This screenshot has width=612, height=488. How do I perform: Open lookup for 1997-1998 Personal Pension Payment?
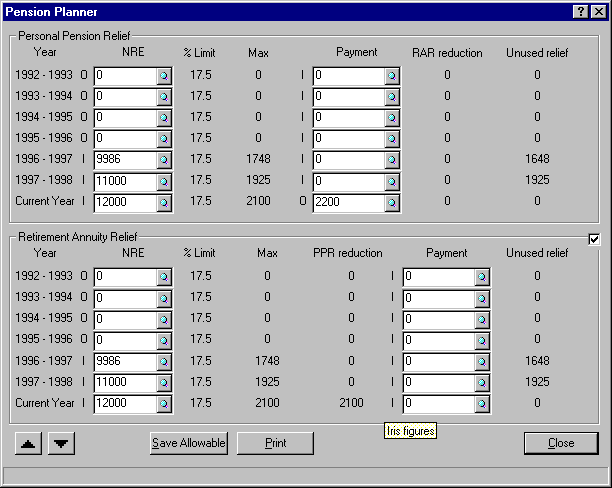(x=392, y=182)
